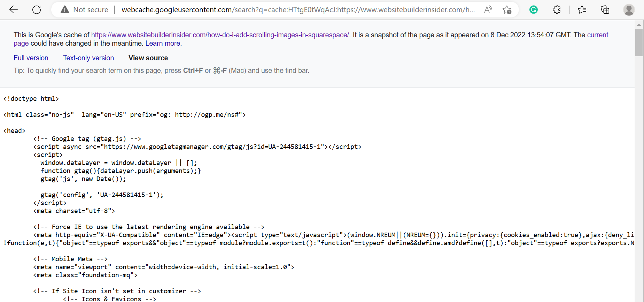Refresh the cached page
The image size is (644, 302).
[37, 9]
